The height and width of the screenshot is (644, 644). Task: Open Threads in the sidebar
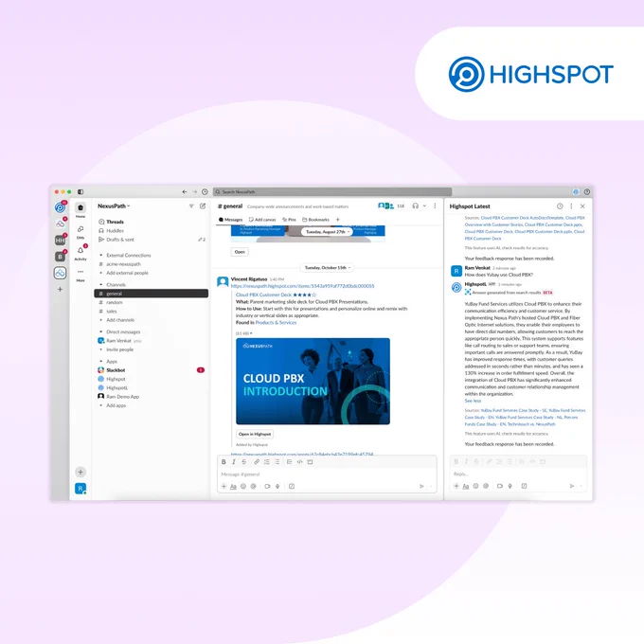point(115,222)
